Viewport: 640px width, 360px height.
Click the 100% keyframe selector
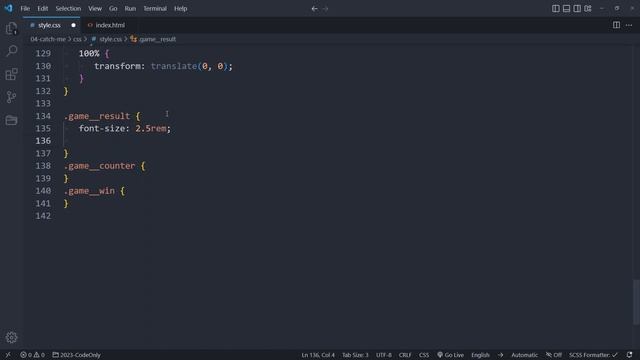89,53
